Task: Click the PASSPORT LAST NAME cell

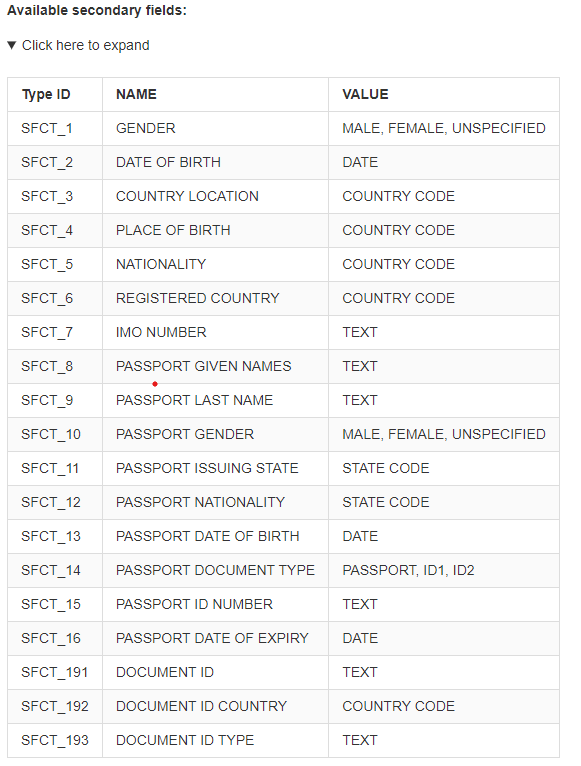Action: (x=215, y=400)
